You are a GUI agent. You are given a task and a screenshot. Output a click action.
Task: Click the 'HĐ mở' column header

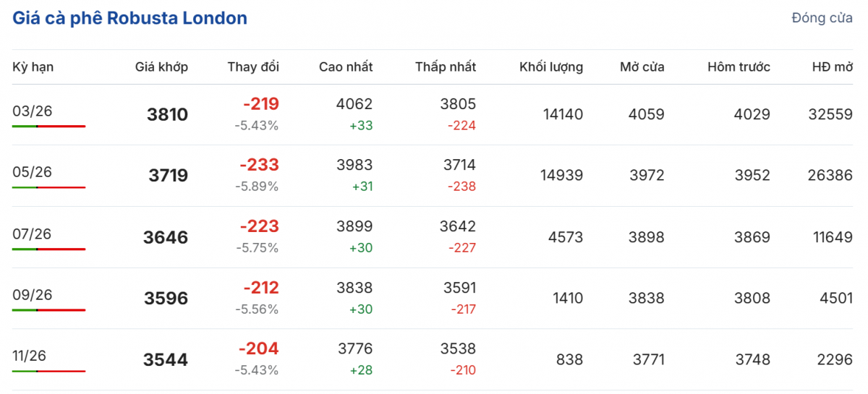[x=833, y=67]
